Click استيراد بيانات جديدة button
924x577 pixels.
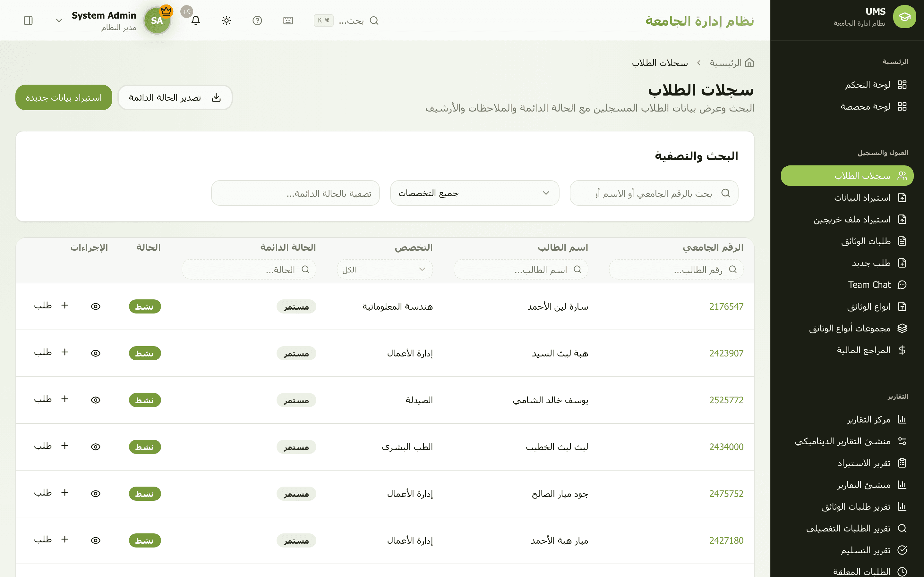pos(64,98)
